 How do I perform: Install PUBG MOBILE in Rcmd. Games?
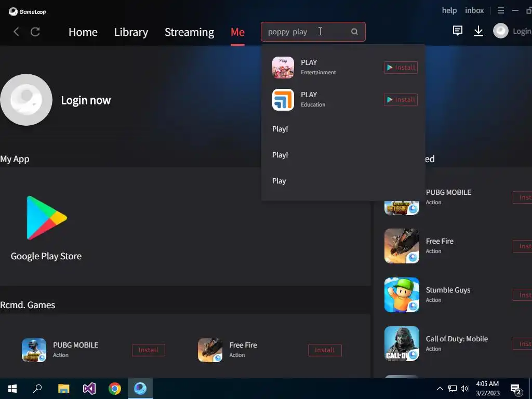(148, 350)
